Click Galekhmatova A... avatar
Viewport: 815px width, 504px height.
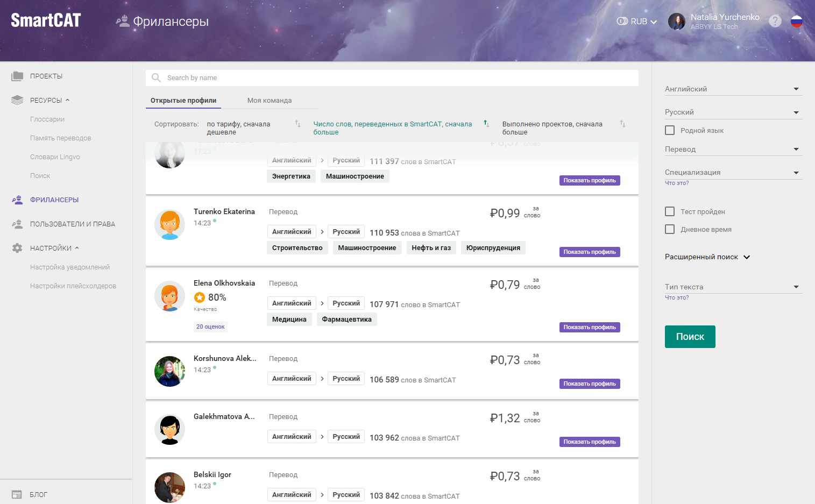coord(169,429)
